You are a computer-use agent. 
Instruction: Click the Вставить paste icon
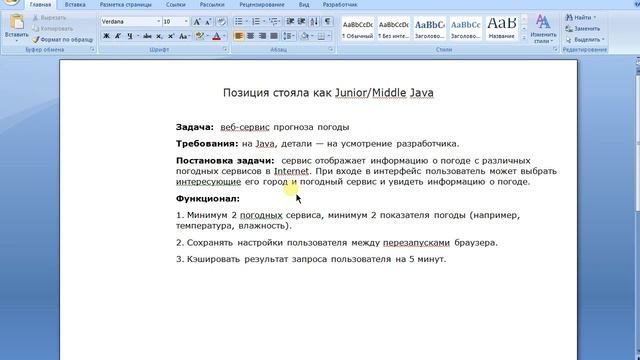pos(16,22)
